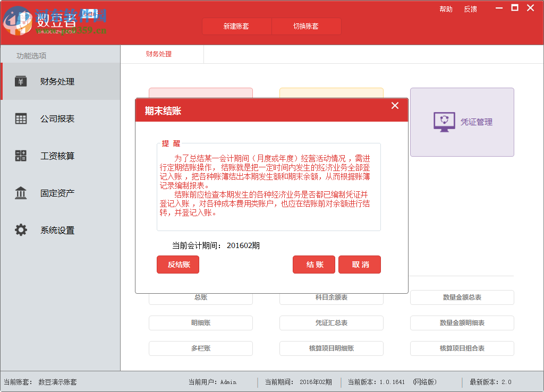The image size is (544, 392).
Task: Click the 切换账套 button
Action: click(307, 26)
